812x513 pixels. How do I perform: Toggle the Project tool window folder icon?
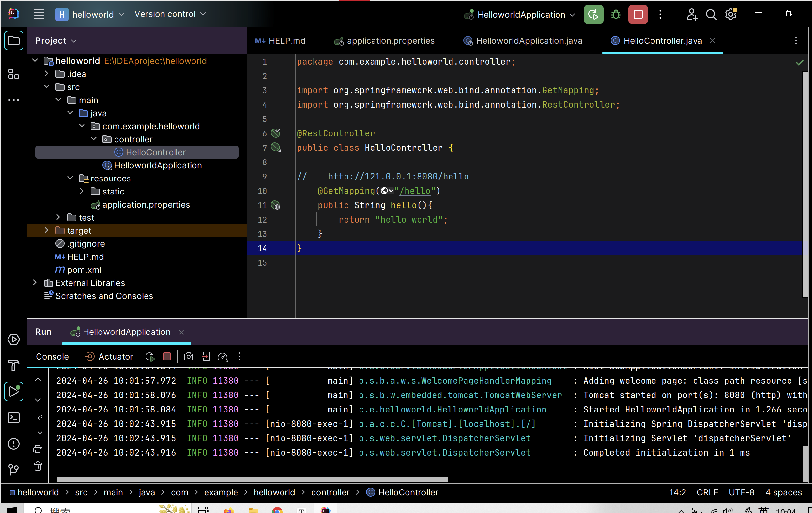[13, 41]
